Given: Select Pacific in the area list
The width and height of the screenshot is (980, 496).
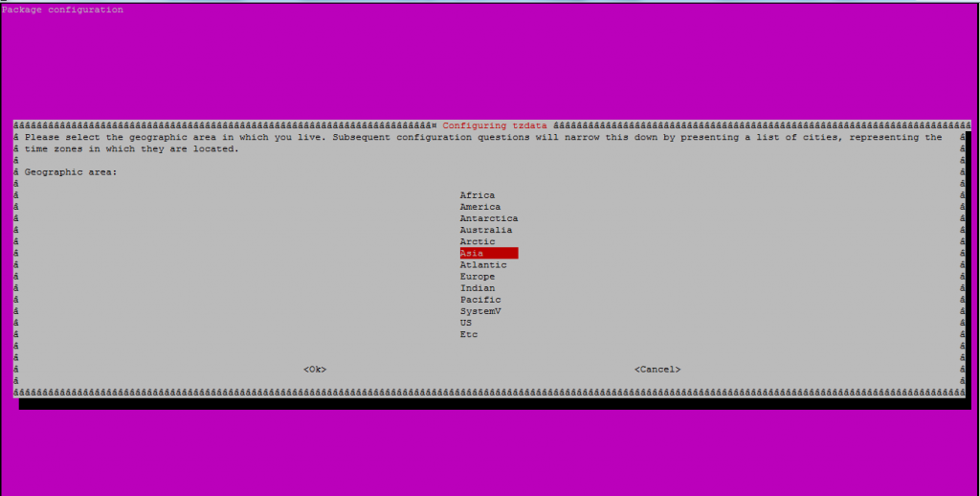Looking at the screenshot, I should (x=480, y=300).
